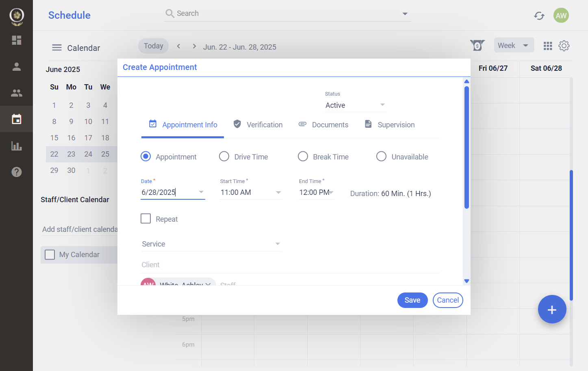
Task: Open the End Time dropdown
Action: coord(331,192)
